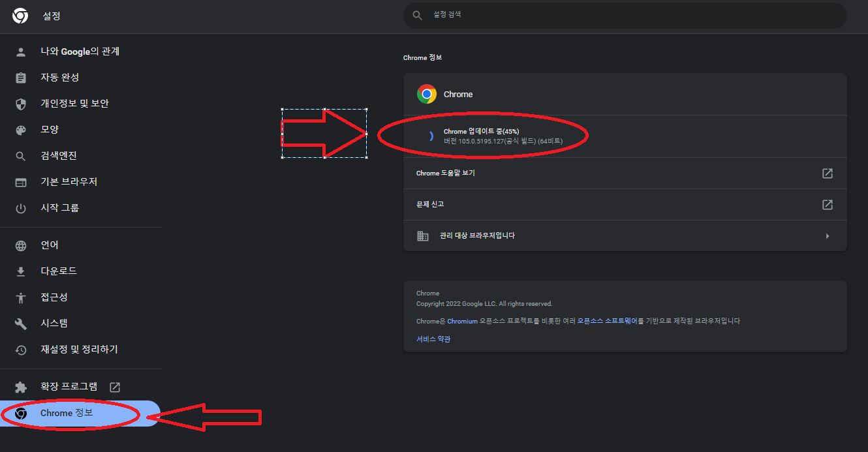Image resolution: width=868 pixels, height=452 pixels.
Task: Click the palette icon for 모양
Action: coord(21,130)
